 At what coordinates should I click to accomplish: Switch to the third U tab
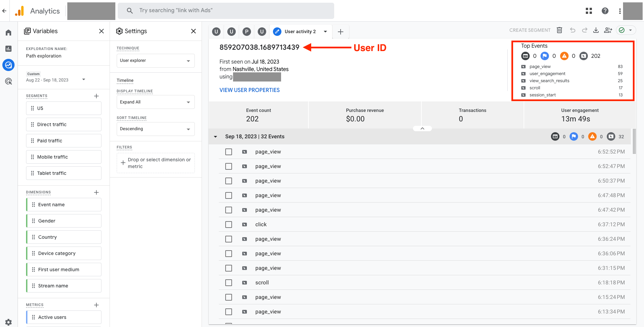tap(262, 31)
